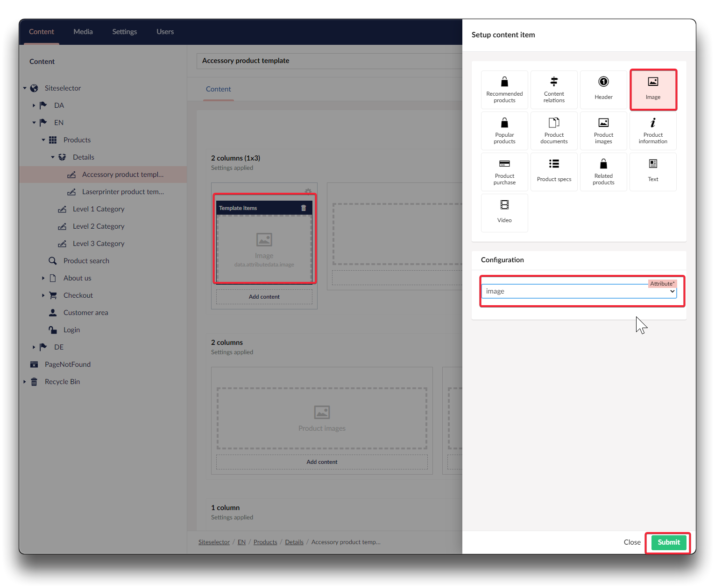Add content under Template items
The image size is (715, 588).
[264, 297]
